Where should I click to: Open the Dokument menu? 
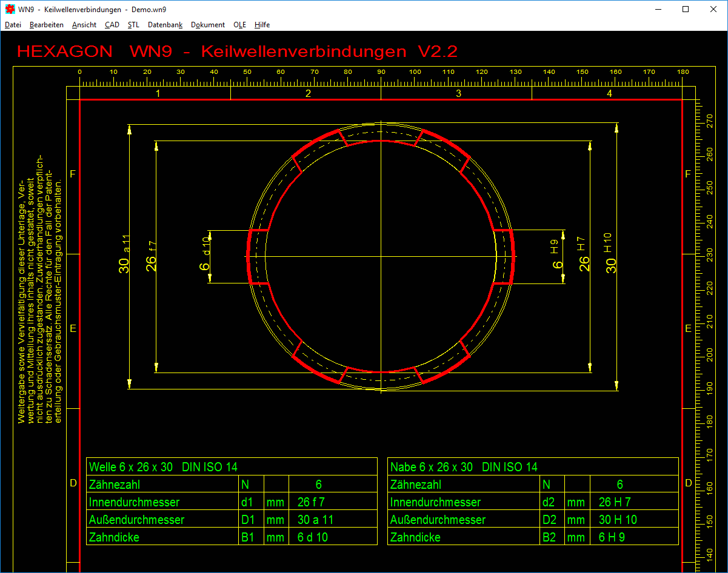(208, 25)
